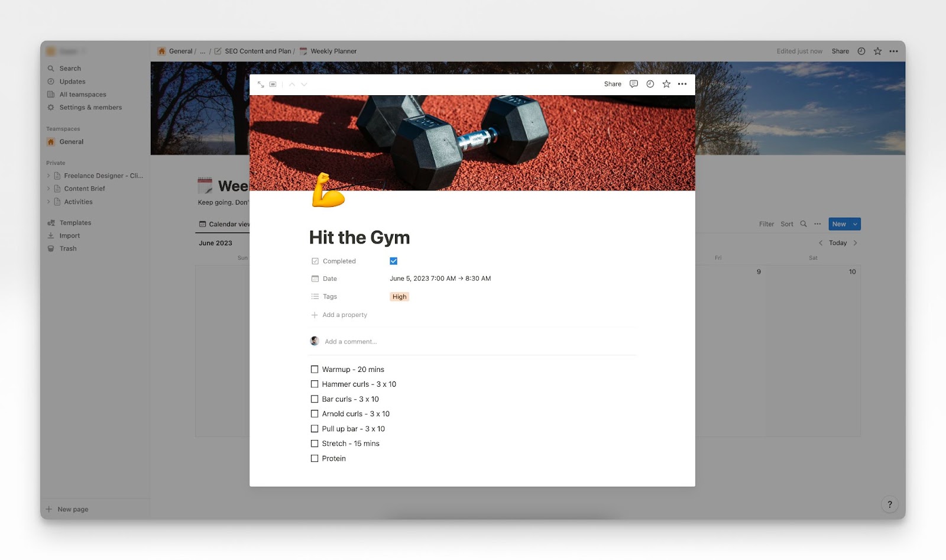Open Weekly Planner updates clock icon
Screen dimensions: 946x560
pyautogui.click(x=861, y=51)
